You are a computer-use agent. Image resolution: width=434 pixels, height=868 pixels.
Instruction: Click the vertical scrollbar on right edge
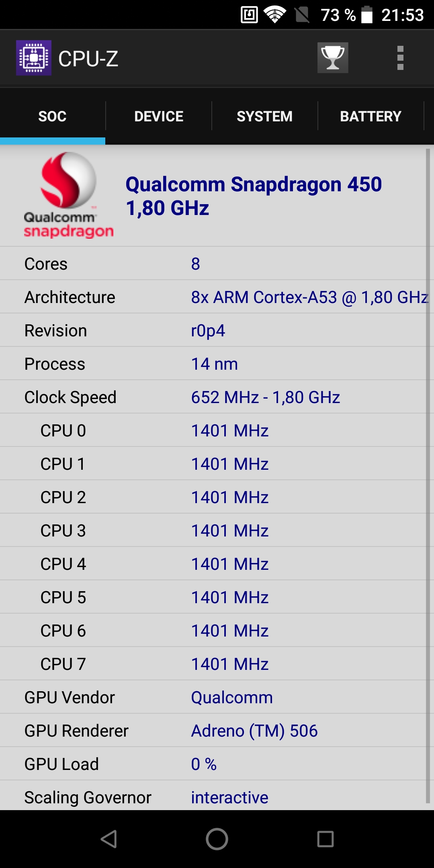[x=428, y=476]
